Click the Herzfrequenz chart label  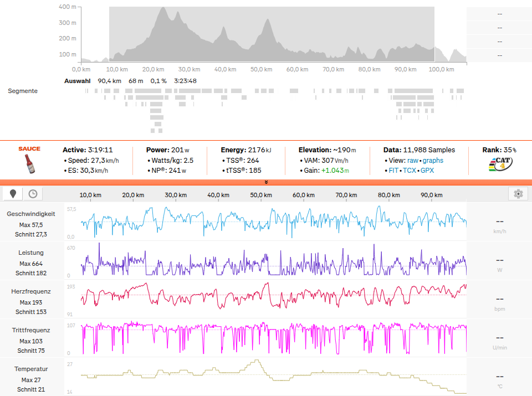(31, 291)
